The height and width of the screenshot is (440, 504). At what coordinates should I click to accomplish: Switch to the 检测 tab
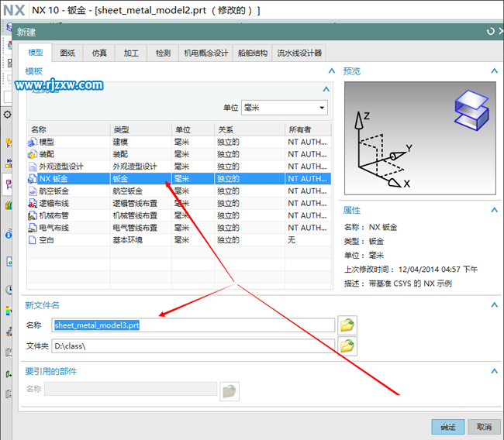pos(163,53)
